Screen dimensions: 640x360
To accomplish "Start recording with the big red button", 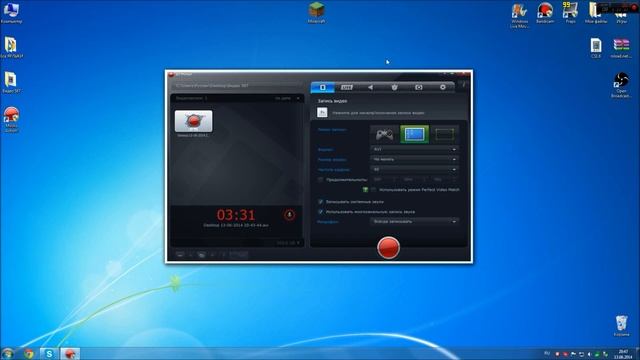I will pyautogui.click(x=388, y=247).
